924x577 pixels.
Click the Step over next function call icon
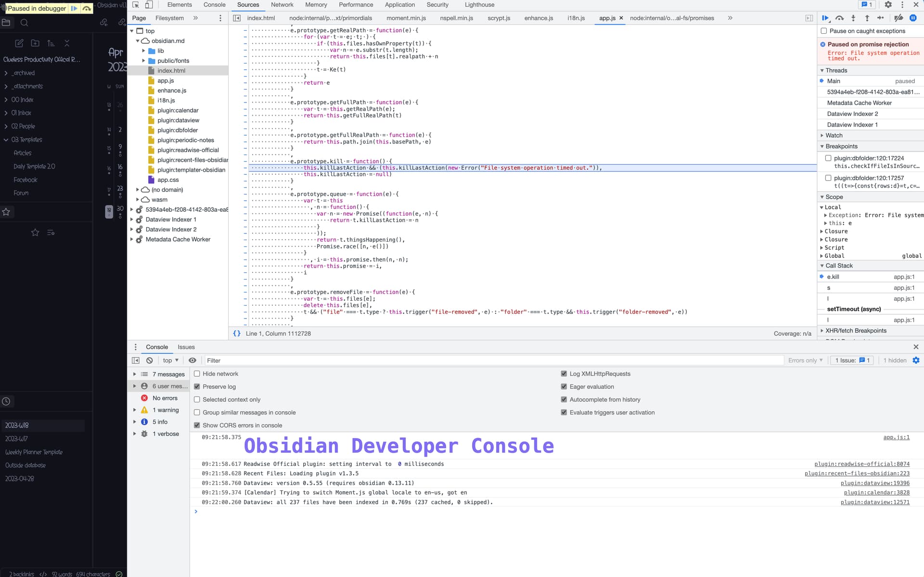pyautogui.click(x=839, y=18)
